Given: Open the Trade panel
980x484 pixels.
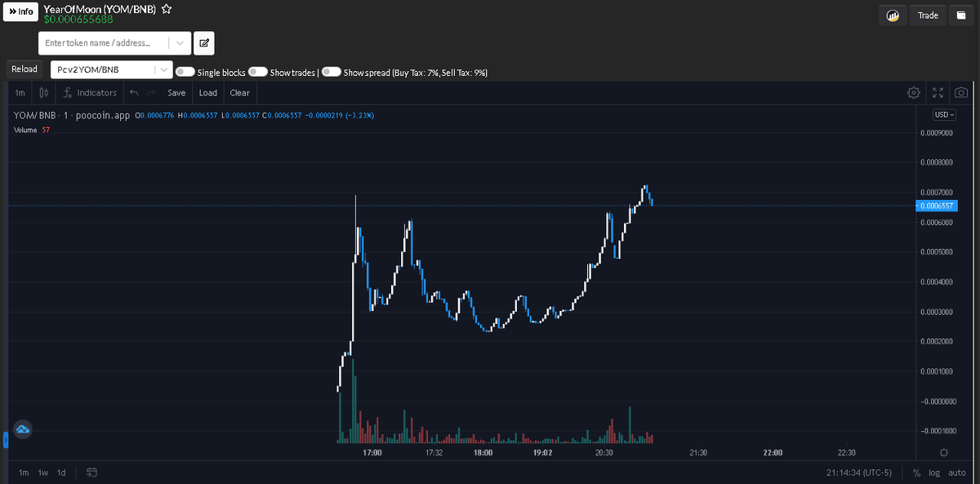Looking at the screenshot, I should point(928,15).
